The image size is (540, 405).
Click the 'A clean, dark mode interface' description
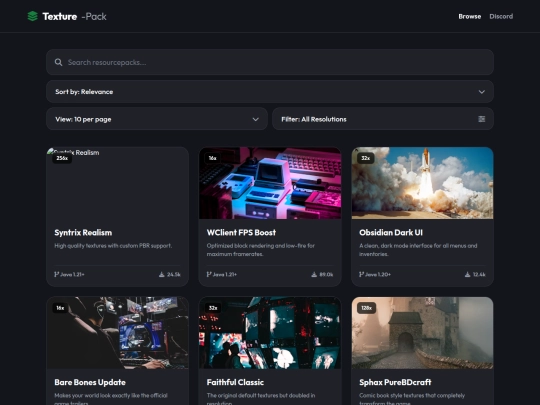[418, 250]
